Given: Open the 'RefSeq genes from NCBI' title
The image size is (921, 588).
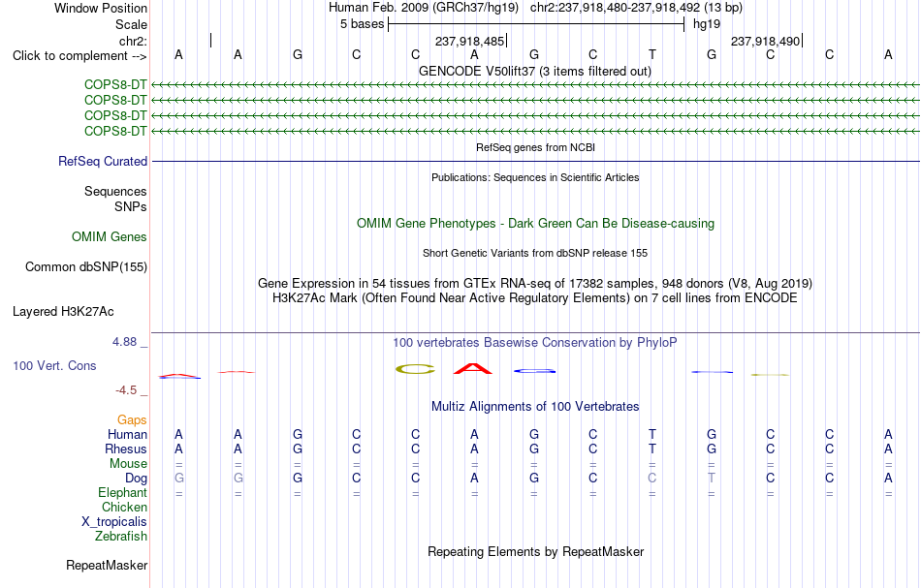Looking at the screenshot, I should (536, 147).
